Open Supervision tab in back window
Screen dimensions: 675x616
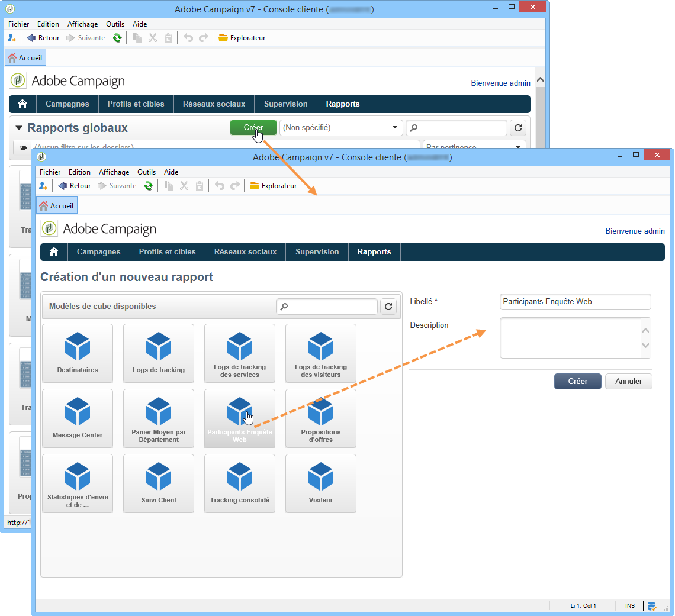286,104
